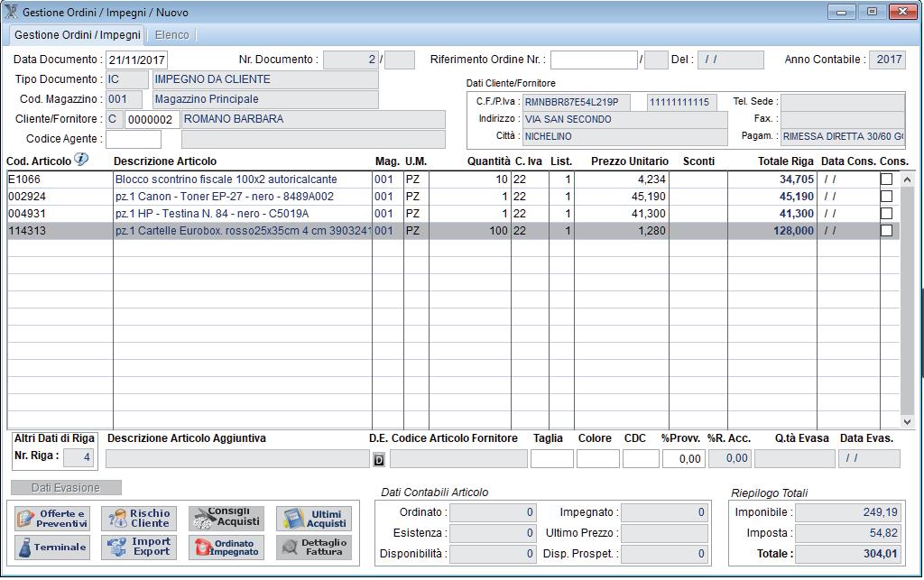Click the Nr. Documento field showing 2
Viewport: 924px width, 580px height.
(x=351, y=60)
